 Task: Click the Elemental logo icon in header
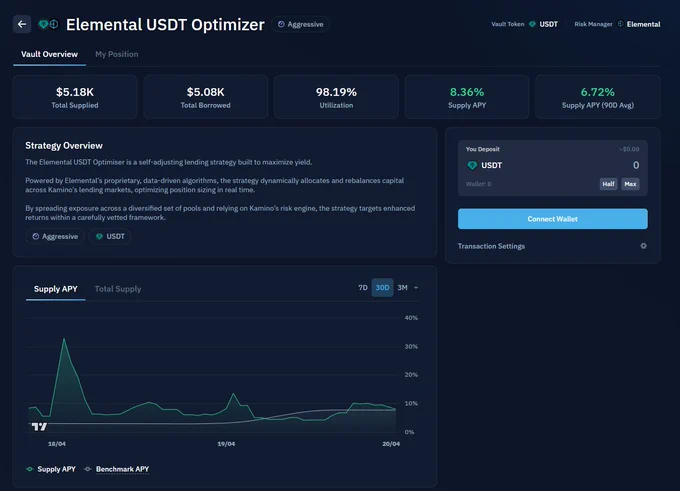[x=621, y=24]
